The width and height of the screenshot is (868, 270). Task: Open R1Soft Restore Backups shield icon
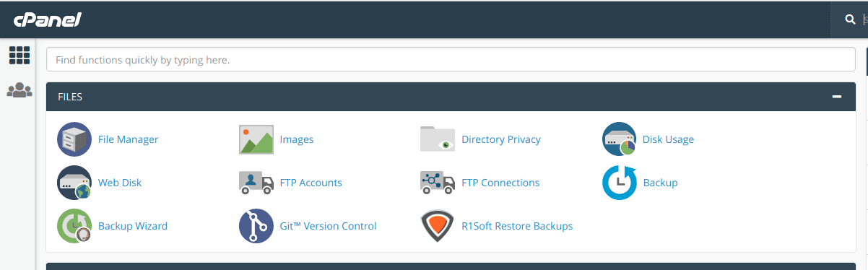(438, 226)
